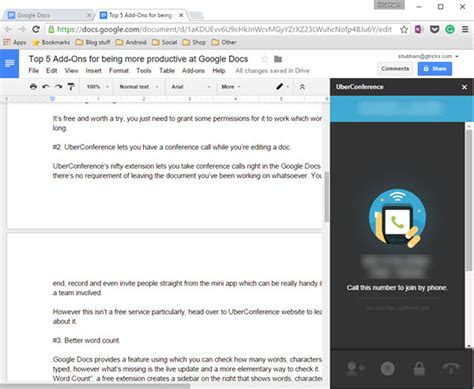
Task: Open the Edit menu
Action: click(52, 71)
